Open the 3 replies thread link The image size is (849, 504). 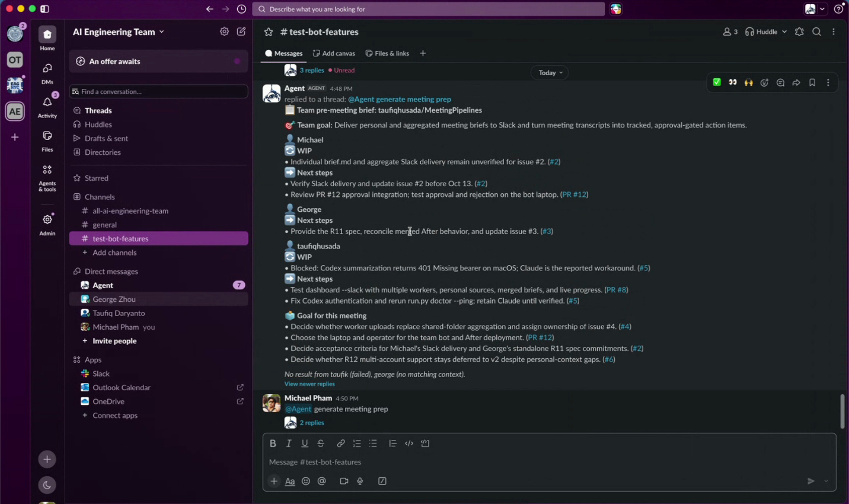click(312, 71)
